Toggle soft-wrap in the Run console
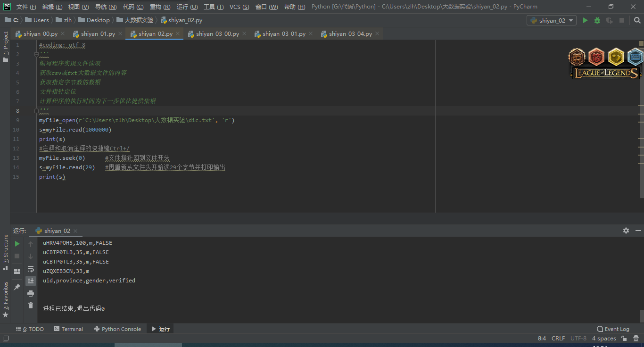 point(31,269)
